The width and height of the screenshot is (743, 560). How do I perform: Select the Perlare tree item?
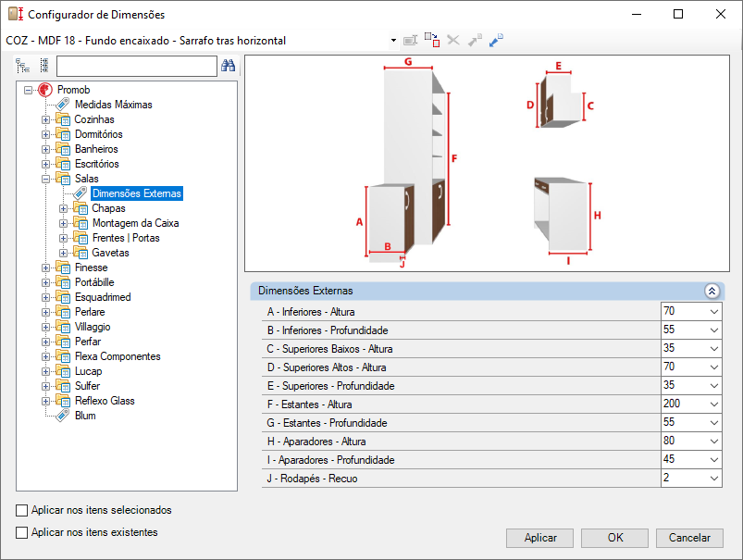[x=90, y=312]
